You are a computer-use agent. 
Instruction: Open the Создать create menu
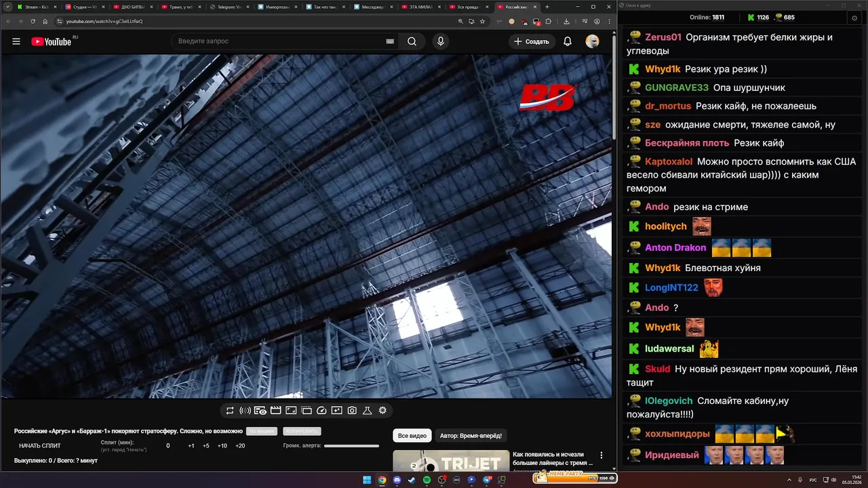pos(532,41)
